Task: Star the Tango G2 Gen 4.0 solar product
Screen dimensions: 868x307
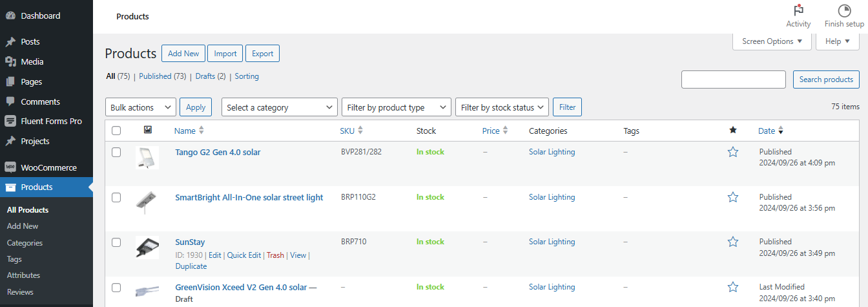Action: point(732,152)
